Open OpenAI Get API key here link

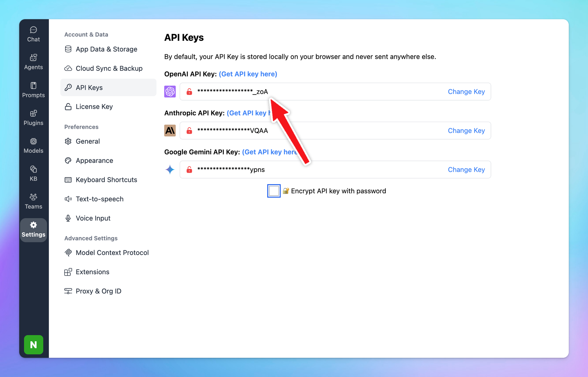point(248,74)
